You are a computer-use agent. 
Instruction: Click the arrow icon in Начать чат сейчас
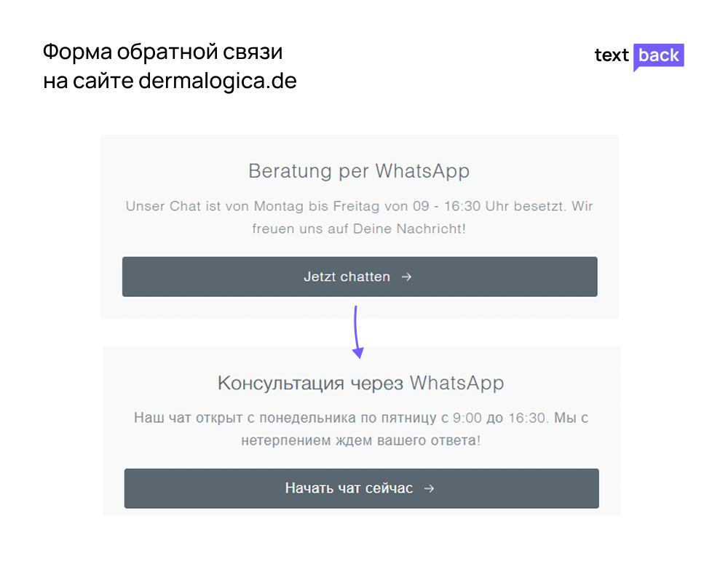(429, 488)
